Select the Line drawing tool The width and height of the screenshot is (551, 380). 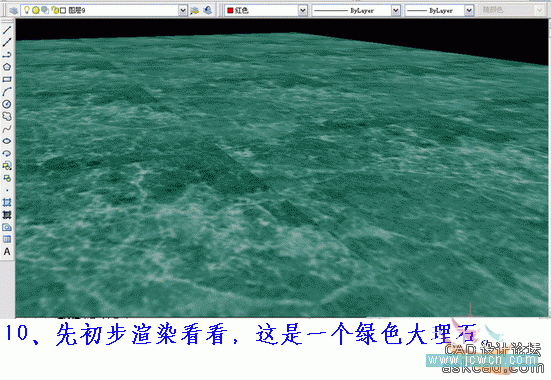click(x=7, y=30)
